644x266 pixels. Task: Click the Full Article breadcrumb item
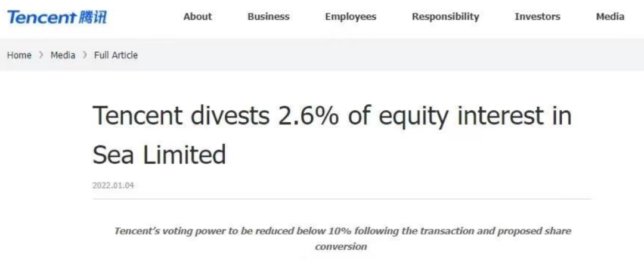tap(116, 55)
